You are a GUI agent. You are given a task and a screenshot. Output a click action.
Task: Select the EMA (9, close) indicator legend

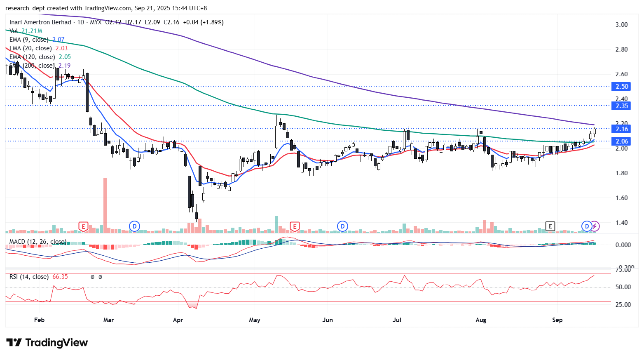[x=29, y=40]
